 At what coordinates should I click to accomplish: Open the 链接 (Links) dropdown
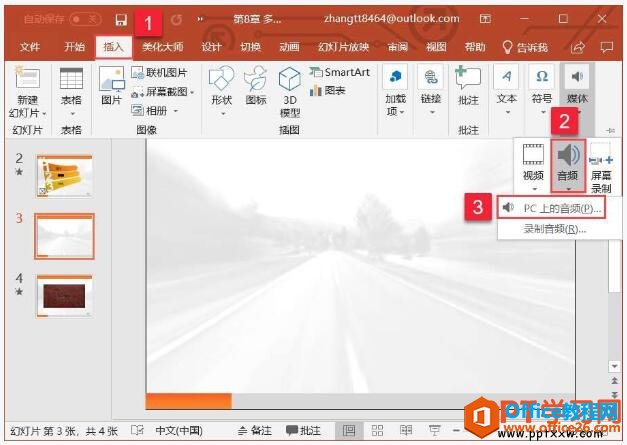[430, 91]
